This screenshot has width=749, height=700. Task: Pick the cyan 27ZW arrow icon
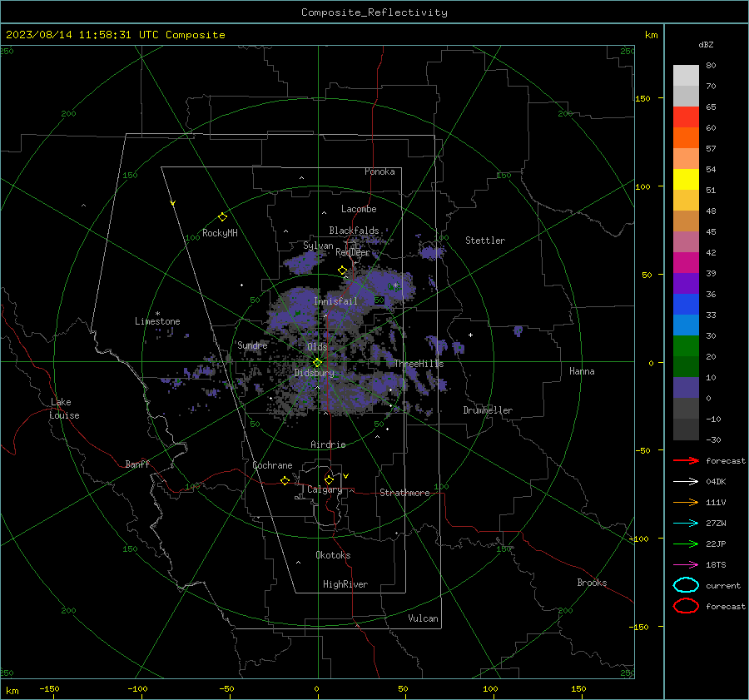click(686, 523)
